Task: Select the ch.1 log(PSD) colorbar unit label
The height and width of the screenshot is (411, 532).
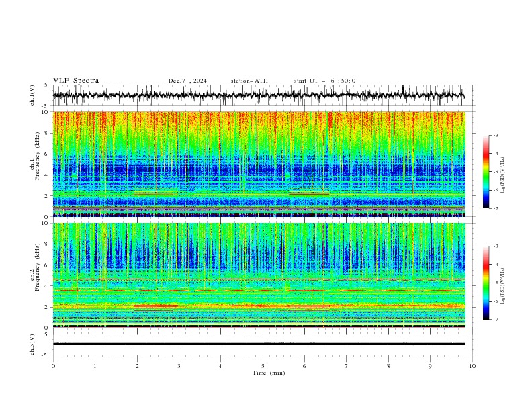Action: 503,175
